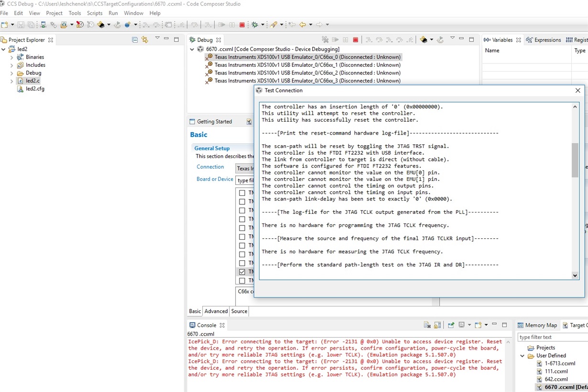Click Link with Editor icon in Project Explorer
The image size is (588, 392).
click(145, 40)
